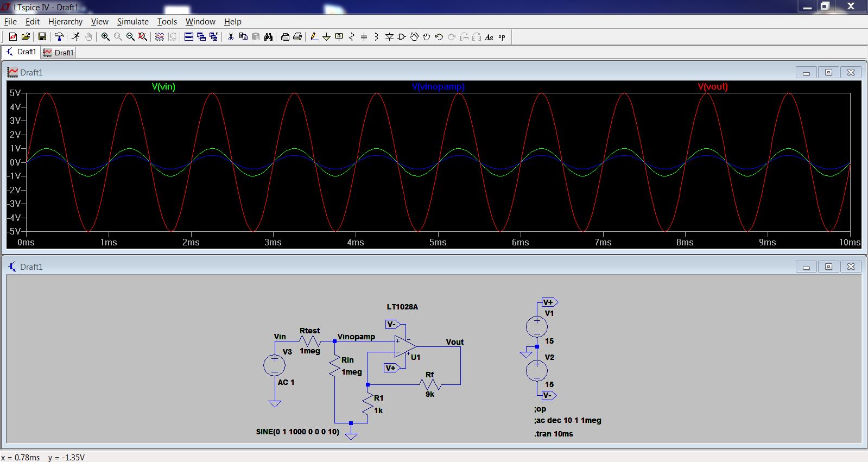Open the View menu
Screen dimensions: 868x462
click(x=99, y=22)
